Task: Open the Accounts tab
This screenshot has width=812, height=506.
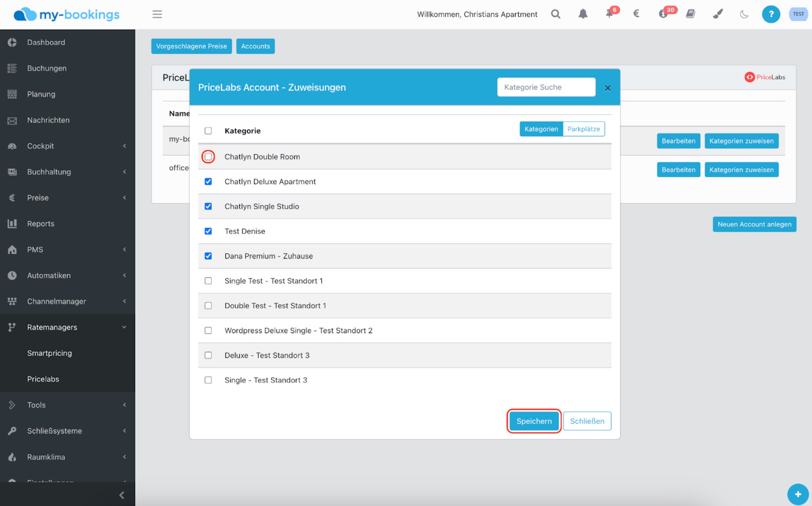Action: point(255,46)
